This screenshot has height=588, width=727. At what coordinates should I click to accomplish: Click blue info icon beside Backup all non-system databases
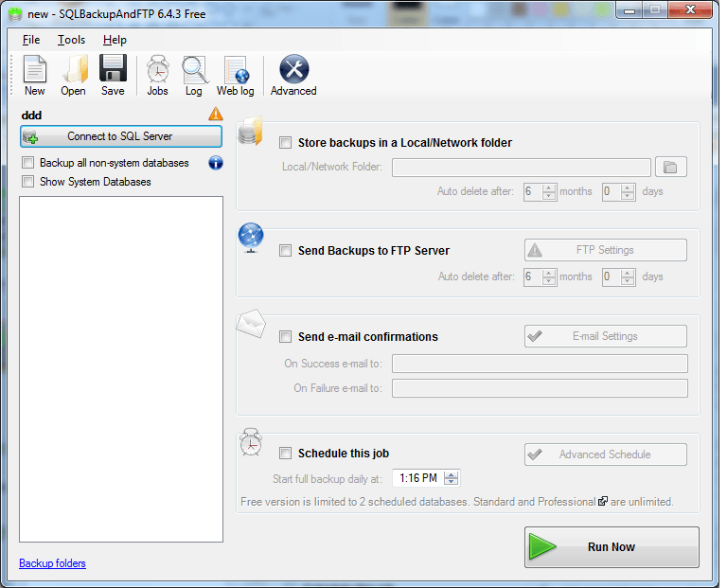pos(216,163)
